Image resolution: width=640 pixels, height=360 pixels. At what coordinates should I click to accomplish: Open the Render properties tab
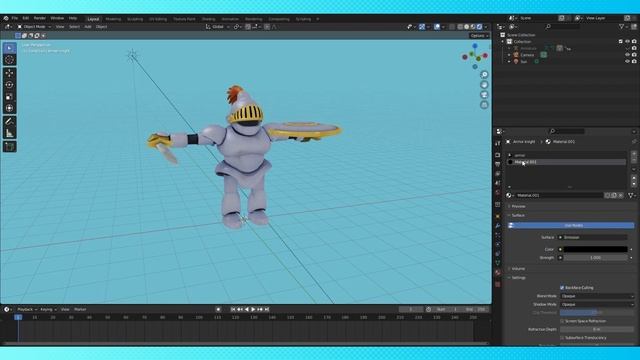pos(498,155)
